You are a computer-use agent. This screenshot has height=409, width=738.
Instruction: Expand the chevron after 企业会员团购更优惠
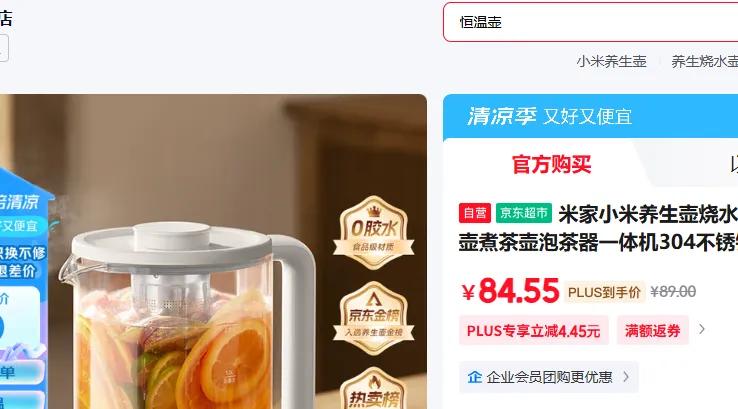click(x=626, y=377)
